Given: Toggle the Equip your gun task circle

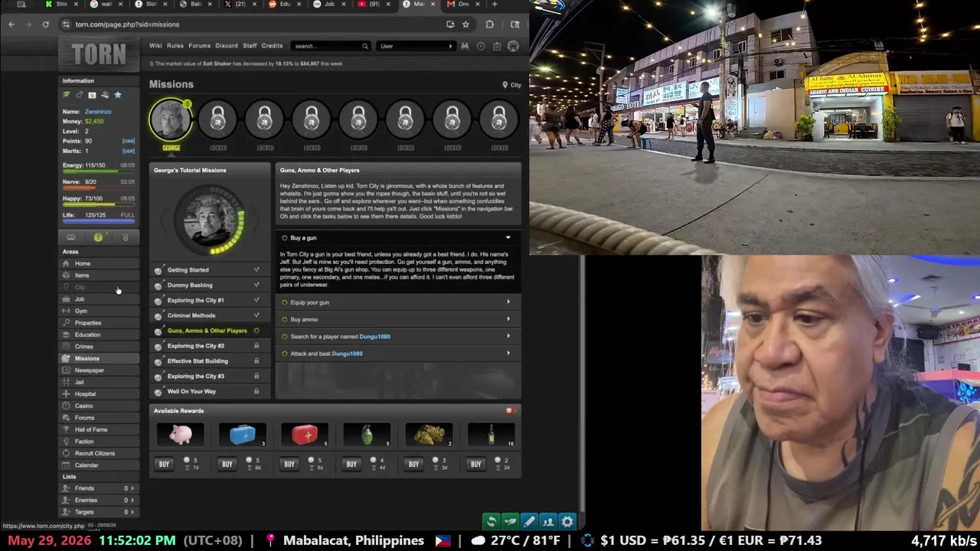Looking at the screenshot, I should click(285, 302).
